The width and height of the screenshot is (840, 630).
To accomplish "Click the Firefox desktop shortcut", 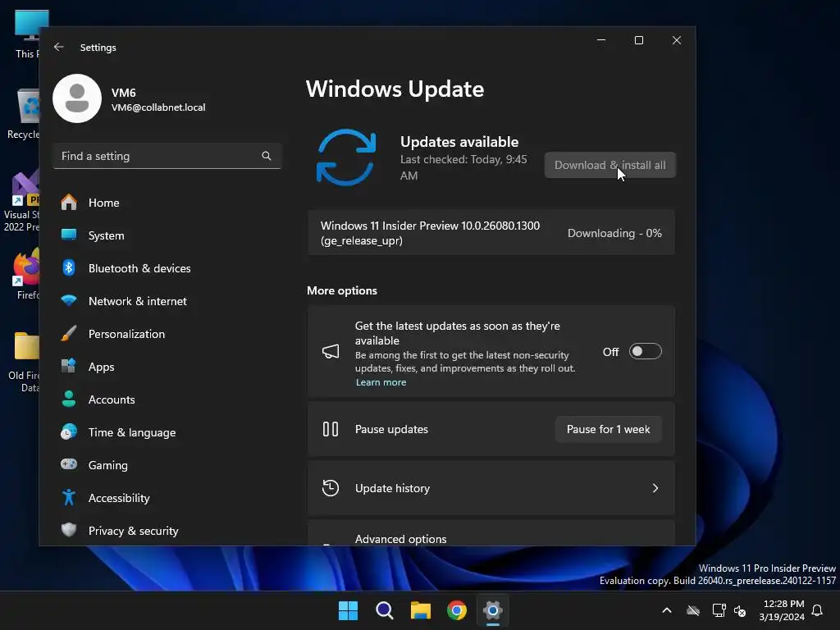I will tap(27, 273).
